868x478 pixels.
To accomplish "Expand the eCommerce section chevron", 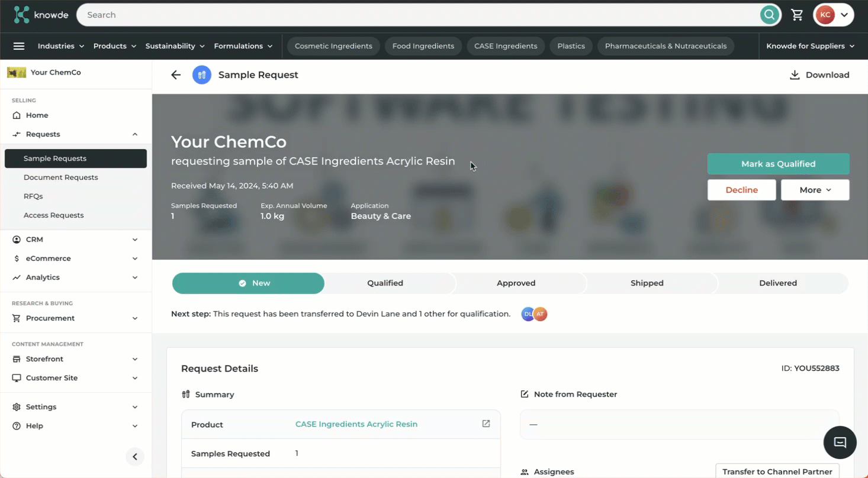I will tap(135, 259).
